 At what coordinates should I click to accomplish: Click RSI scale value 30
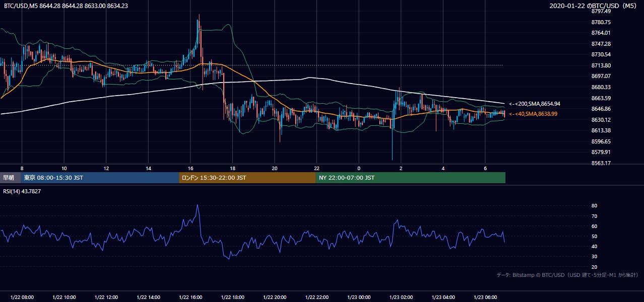pyautogui.click(x=594, y=257)
